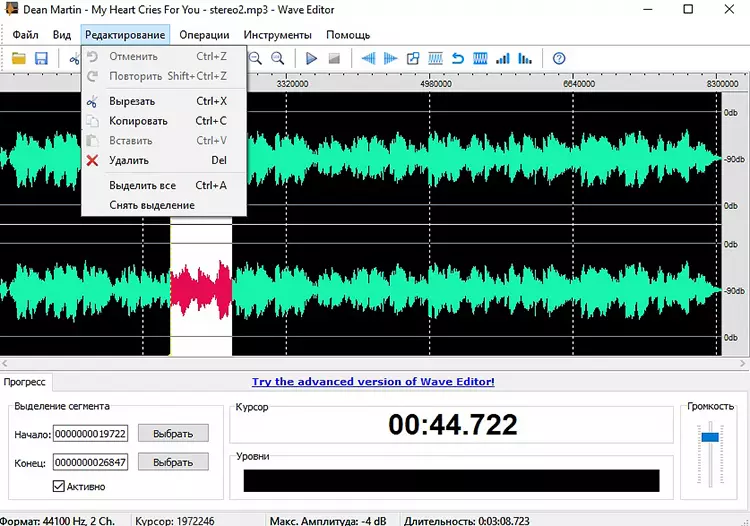Viewport: 750px width, 526px height.
Task: Click the reverse blue arrow icon
Action: click(x=458, y=58)
